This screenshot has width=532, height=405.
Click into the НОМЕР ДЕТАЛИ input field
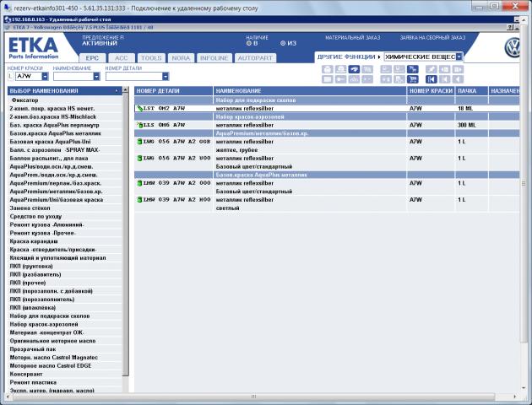click(134, 77)
